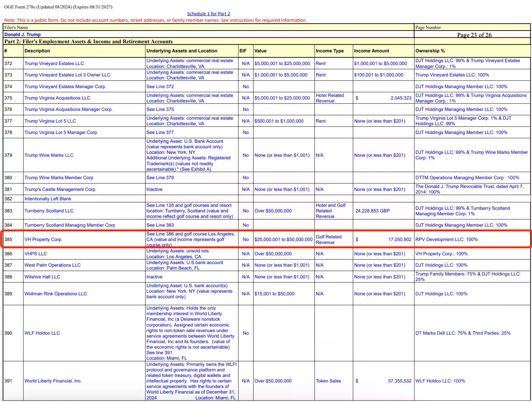Select the Underlying Assets and Location header
This screenshot has height=402, width=532.
(x=182, y=51)
